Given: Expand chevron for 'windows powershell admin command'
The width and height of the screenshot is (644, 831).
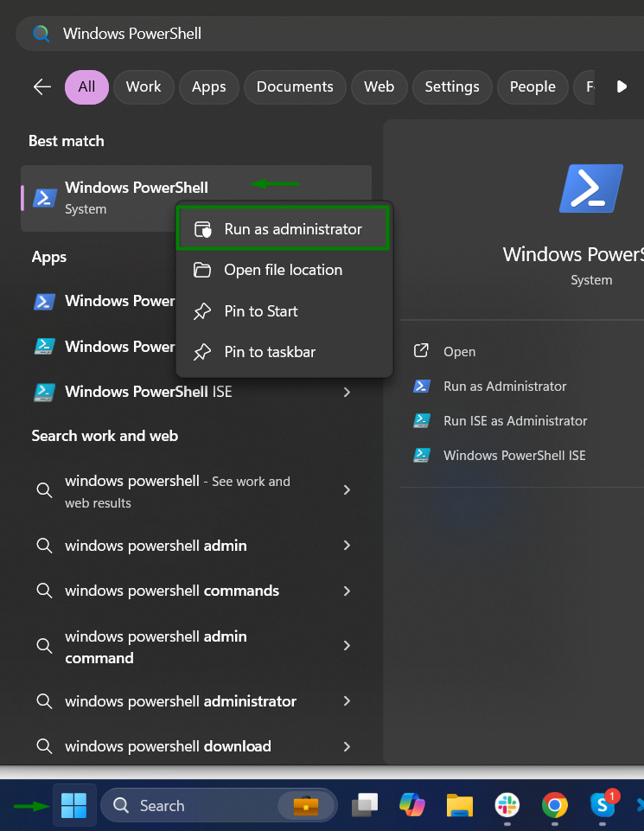Looking at the screenshot, I should (x=347, y=645).
